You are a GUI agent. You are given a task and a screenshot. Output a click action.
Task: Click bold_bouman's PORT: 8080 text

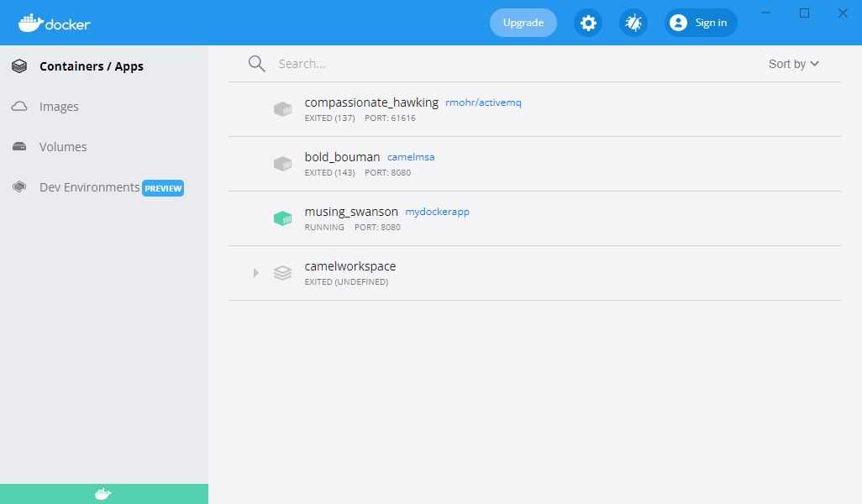point(388,172)
